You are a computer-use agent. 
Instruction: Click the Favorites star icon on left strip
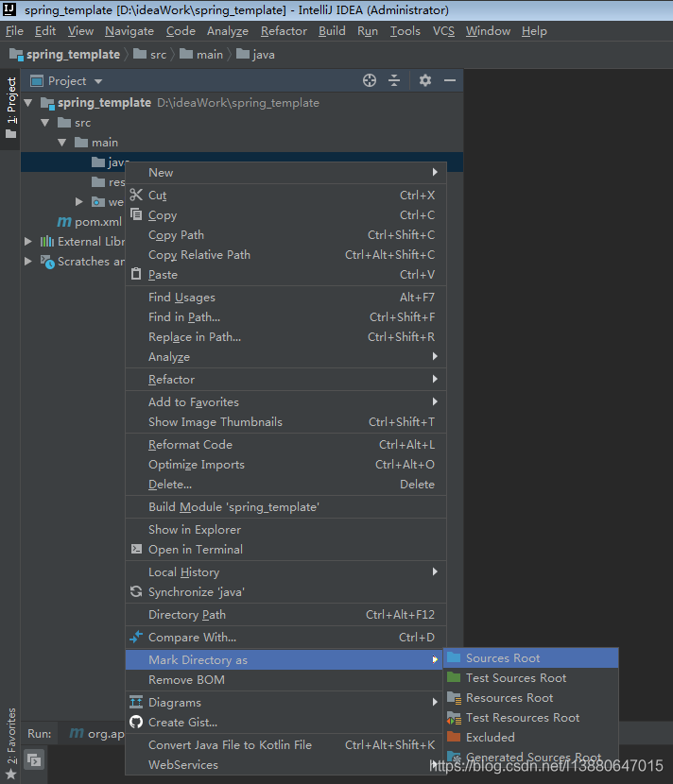click(11, 774)
